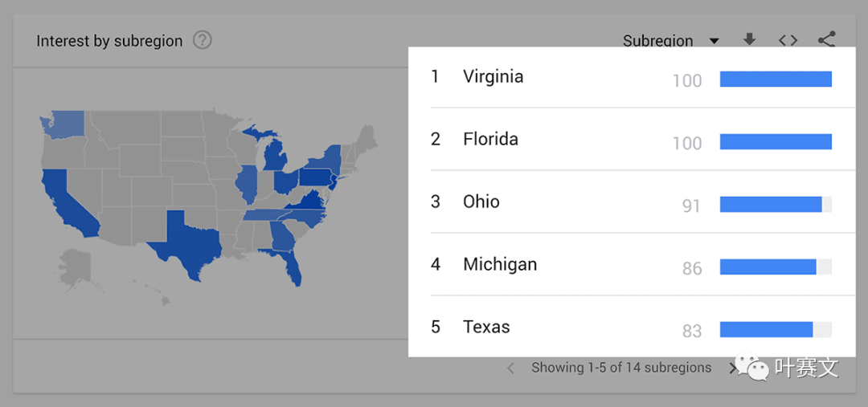
Task: Go to previous subregions page
Action: pyautogui.click(x=510, y=368)
